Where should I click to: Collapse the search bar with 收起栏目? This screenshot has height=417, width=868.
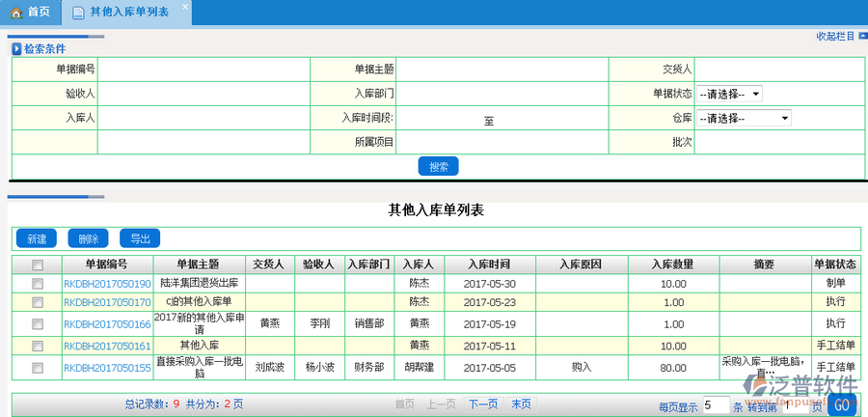click(x=835, y=36)
